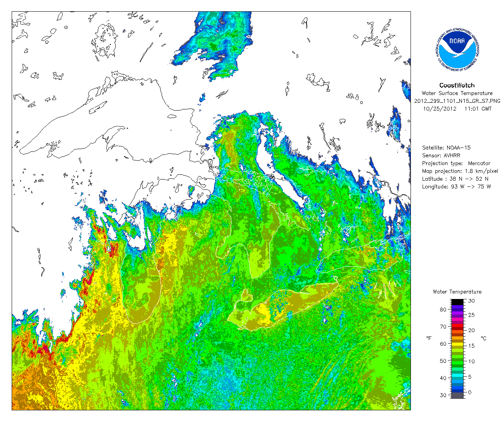The width and height of the screenshot is (504, 422).
Task: Select the Water Surface Temperature subtitle
Action: (x=457, y=93)
